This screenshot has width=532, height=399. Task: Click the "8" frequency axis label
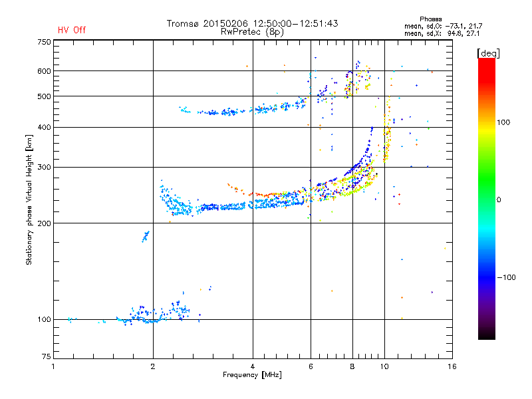[x=352, y=366]
